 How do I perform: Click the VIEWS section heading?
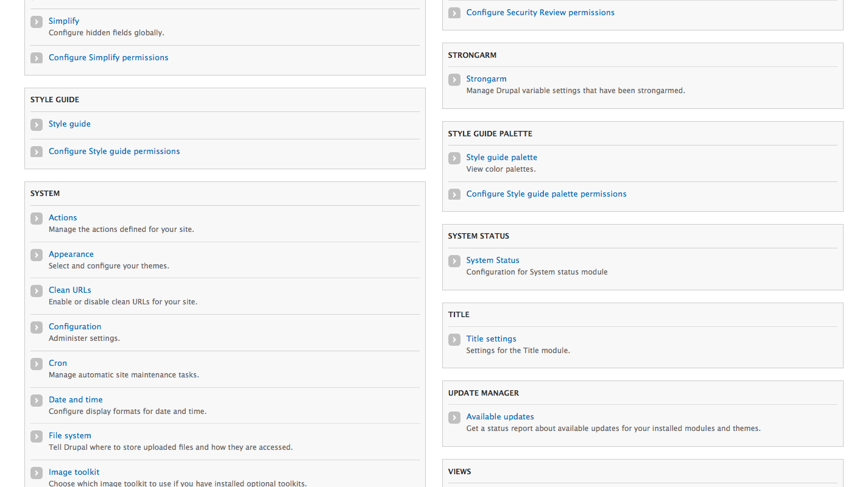(x=459, y=472)
